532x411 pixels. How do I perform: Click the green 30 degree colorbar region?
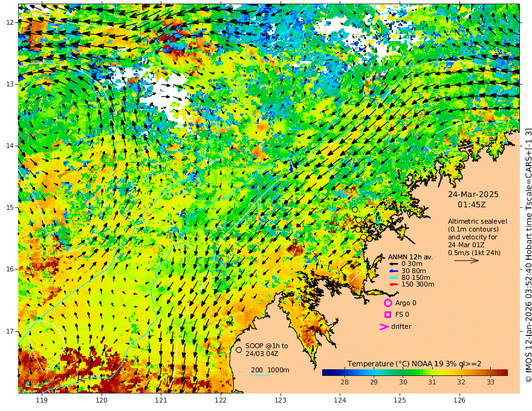[403, 372]
